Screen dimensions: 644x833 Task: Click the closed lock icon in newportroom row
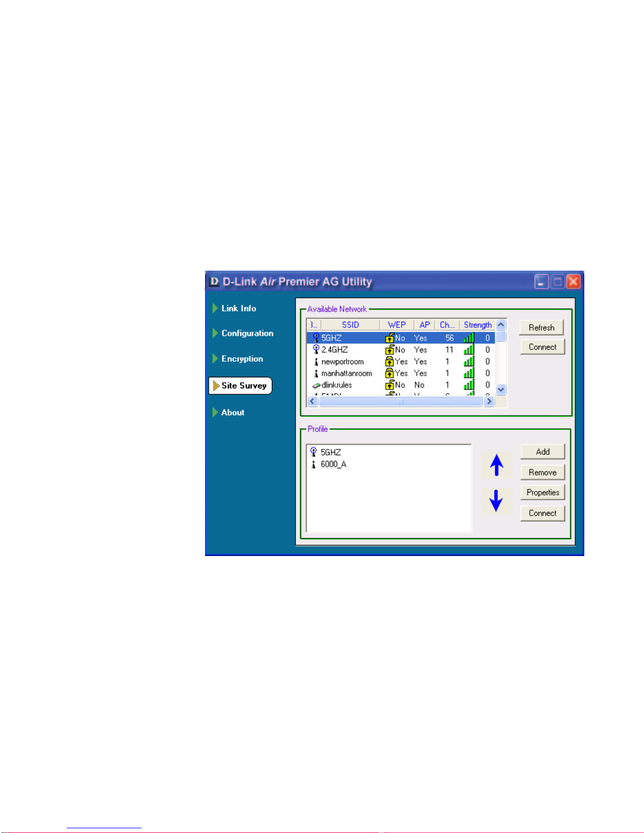pos(390,362)
